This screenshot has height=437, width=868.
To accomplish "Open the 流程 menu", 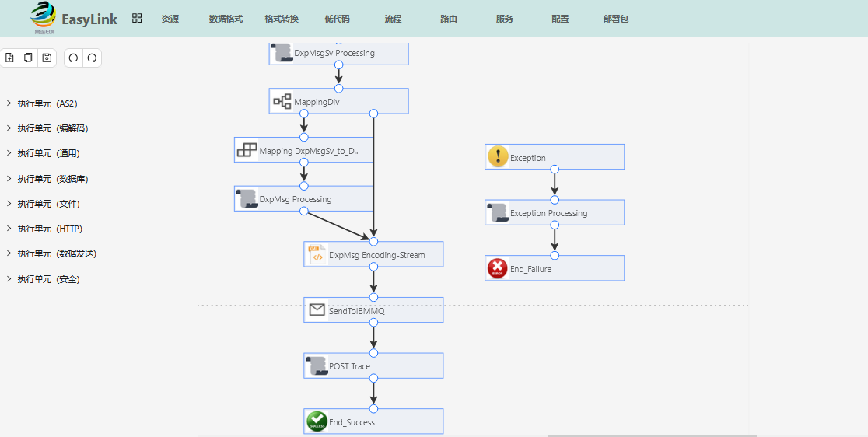I will [x=393, y=19].
